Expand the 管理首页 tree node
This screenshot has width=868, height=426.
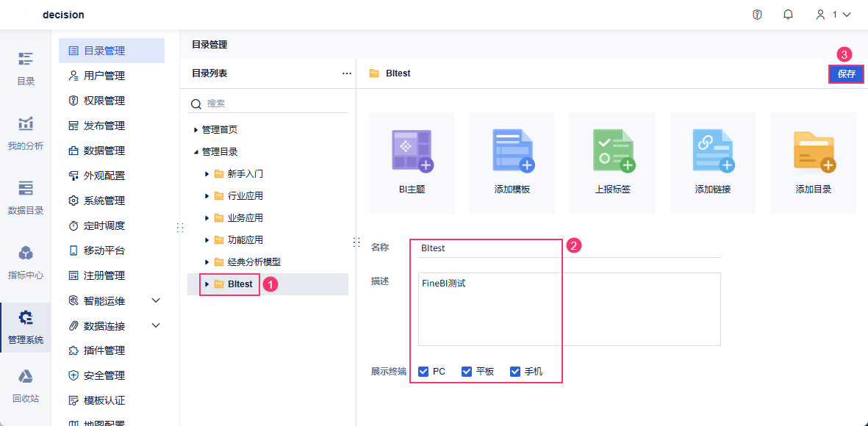pos(196,130)
